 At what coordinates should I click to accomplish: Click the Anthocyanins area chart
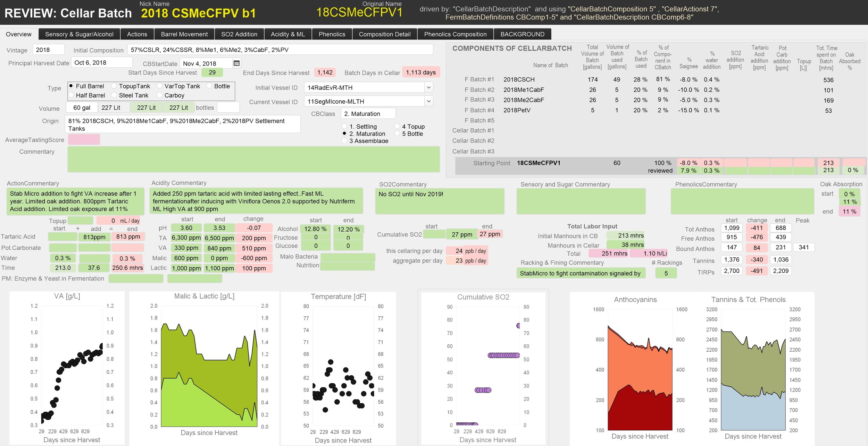[640, 369]
